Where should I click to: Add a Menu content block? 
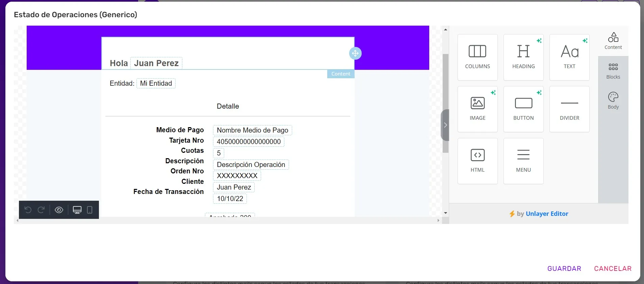[x=523, y=161]
